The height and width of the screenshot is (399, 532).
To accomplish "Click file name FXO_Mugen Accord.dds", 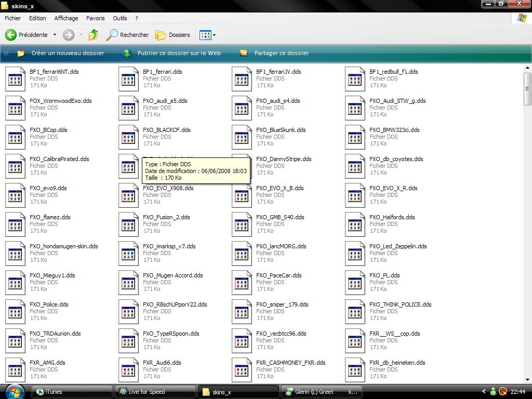I will coord(172,275).
